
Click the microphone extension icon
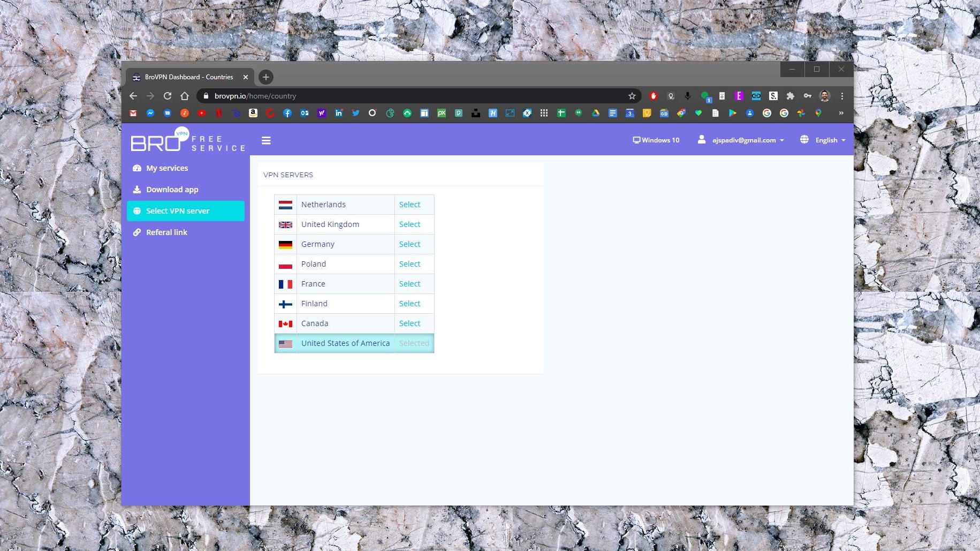[688, 96]
